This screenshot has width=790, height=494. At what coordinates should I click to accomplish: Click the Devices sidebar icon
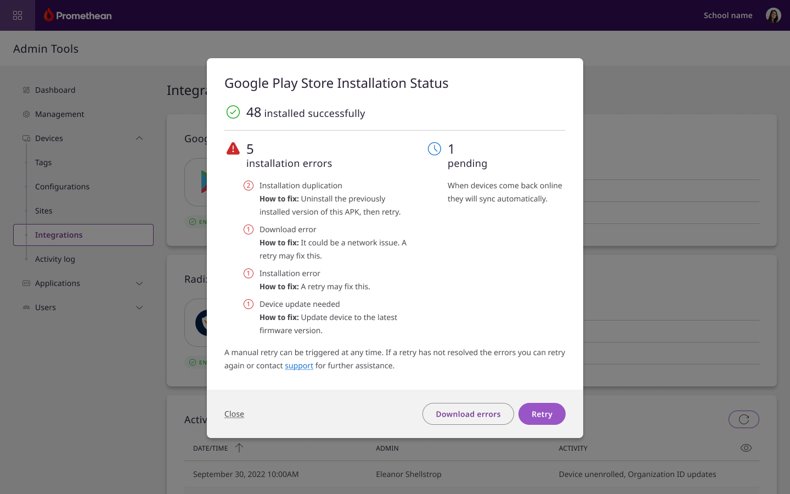click(26, 139)
